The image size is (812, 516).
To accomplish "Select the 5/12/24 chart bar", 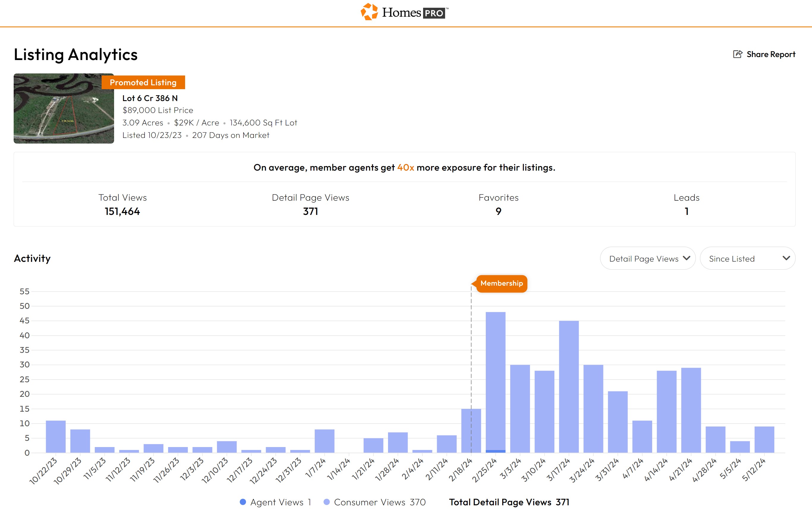I will coord(764,439).
